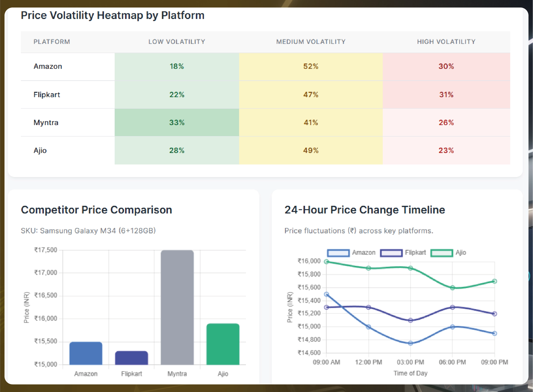The height and width of the screenshot is (392, 533).
Task: Select the green Ajio bar in chart
Action: pos(223,344)
